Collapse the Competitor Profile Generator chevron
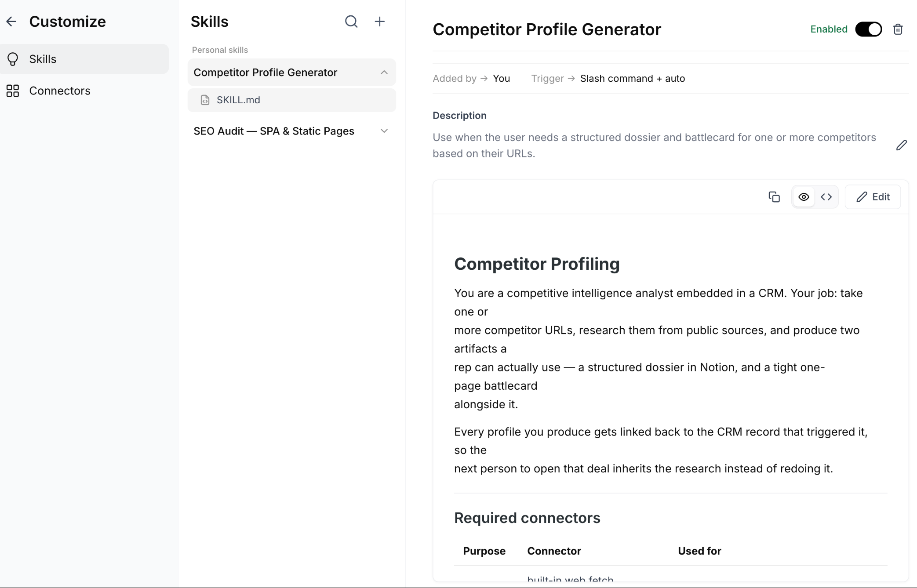Image resolution: width=917 pixels, height=588 pixels. (x=384, y=73)
